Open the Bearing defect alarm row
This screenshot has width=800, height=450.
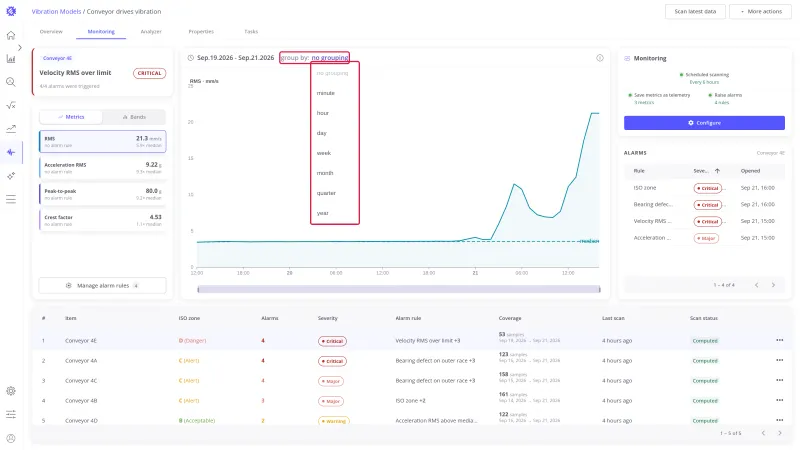(704, 205)
